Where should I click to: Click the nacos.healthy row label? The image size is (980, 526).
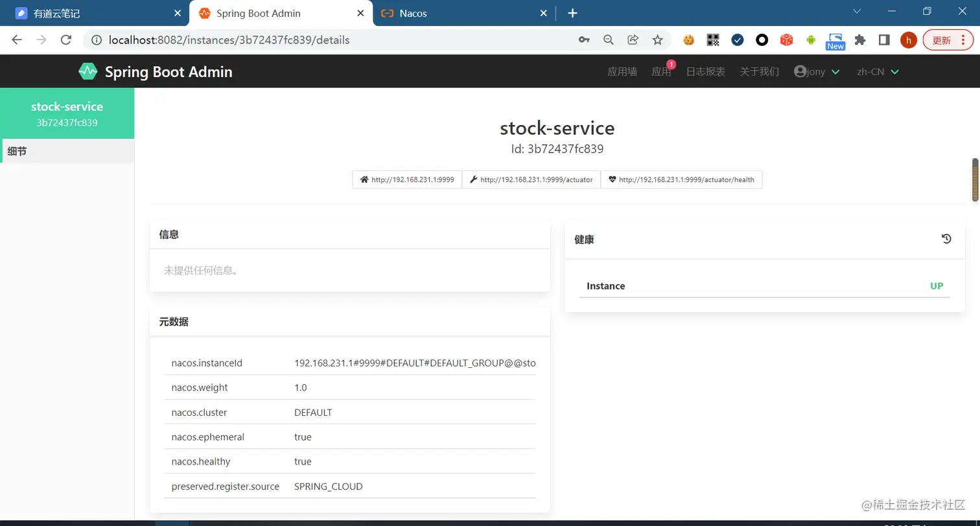pos(201,461)
